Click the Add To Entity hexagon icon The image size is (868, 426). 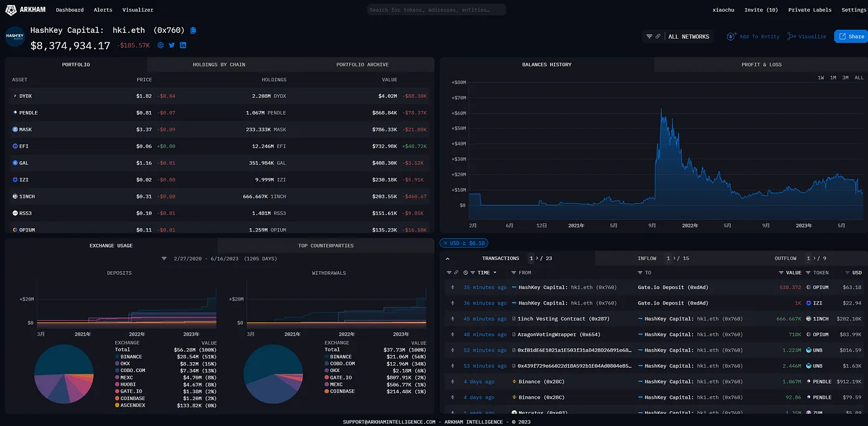point(732,37)
